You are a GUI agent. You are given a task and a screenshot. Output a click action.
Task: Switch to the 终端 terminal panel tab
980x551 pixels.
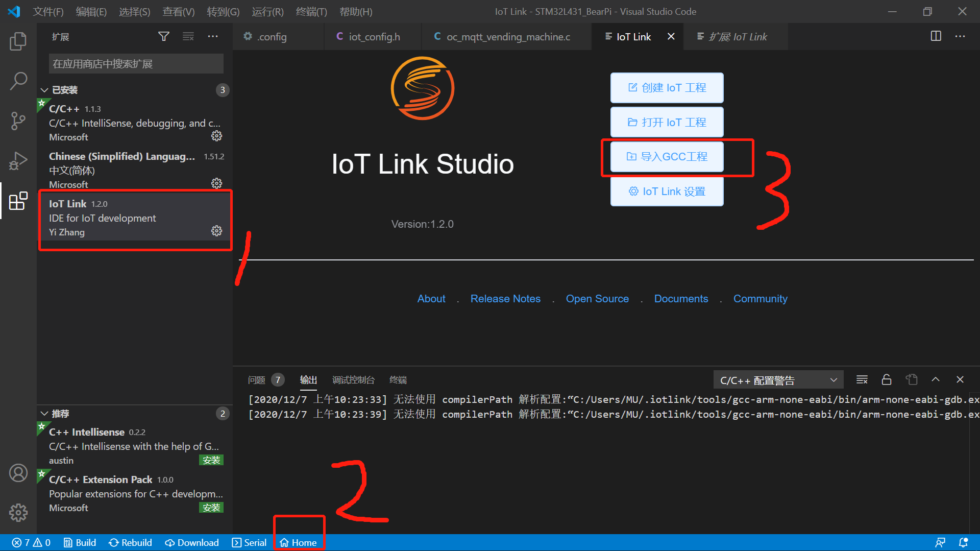(398, 379)
